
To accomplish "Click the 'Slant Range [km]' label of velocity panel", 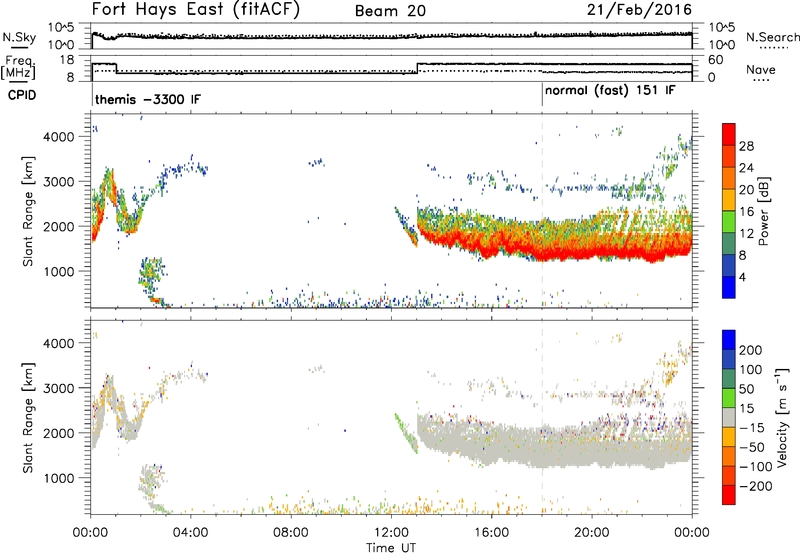I will point(28,418).
